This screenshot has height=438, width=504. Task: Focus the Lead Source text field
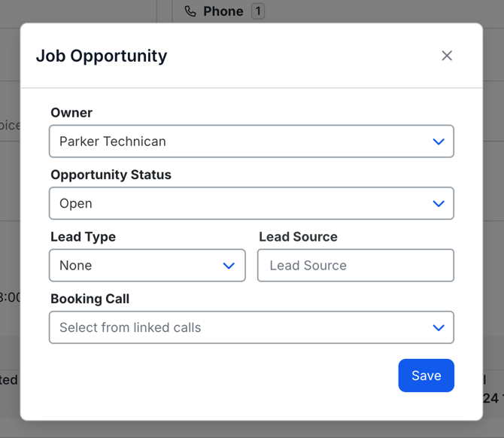[355, 266]
